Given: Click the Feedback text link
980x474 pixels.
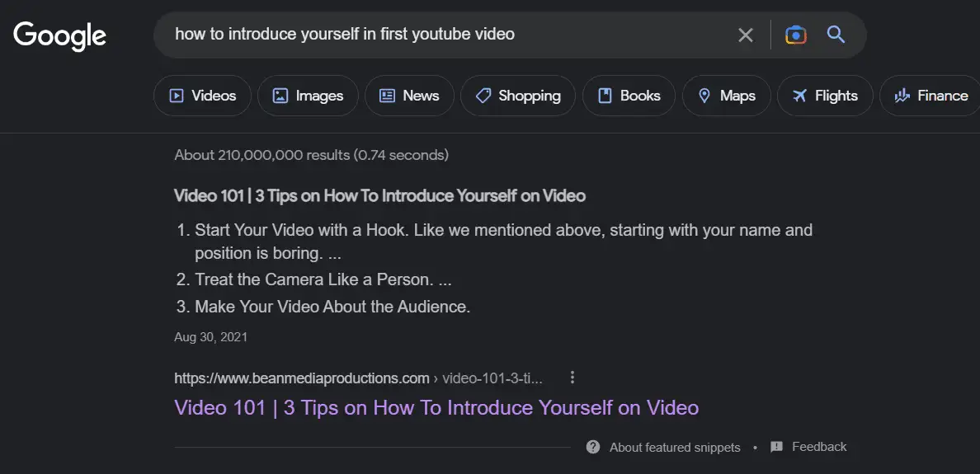Looking at the screenshot, I should pos(819,447).
